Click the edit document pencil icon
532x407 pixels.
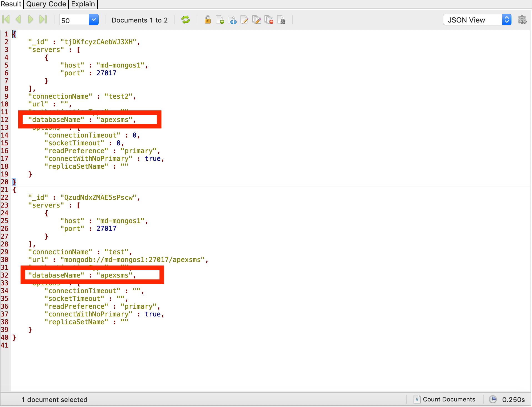[244, 20]
